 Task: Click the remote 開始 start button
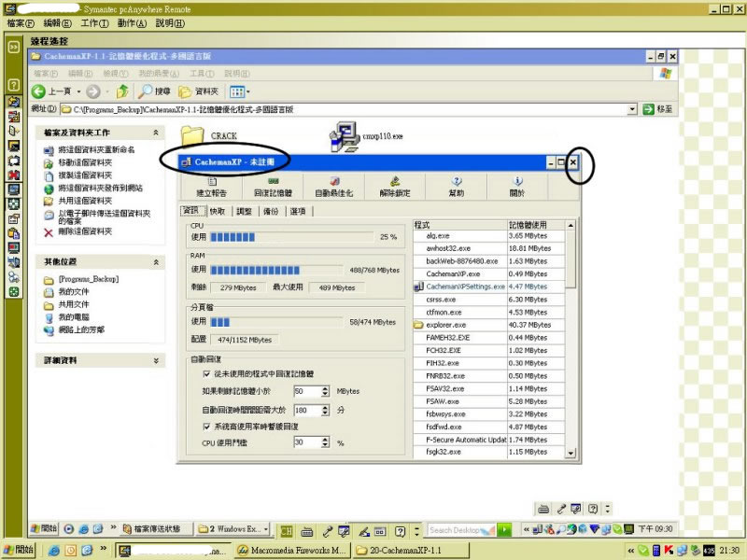(44, 528)
